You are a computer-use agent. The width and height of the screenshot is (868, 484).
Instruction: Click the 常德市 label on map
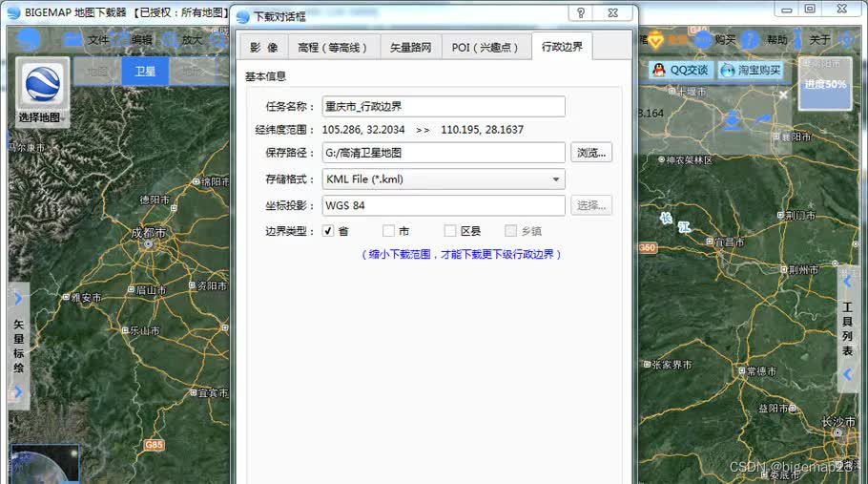(761, 371)
